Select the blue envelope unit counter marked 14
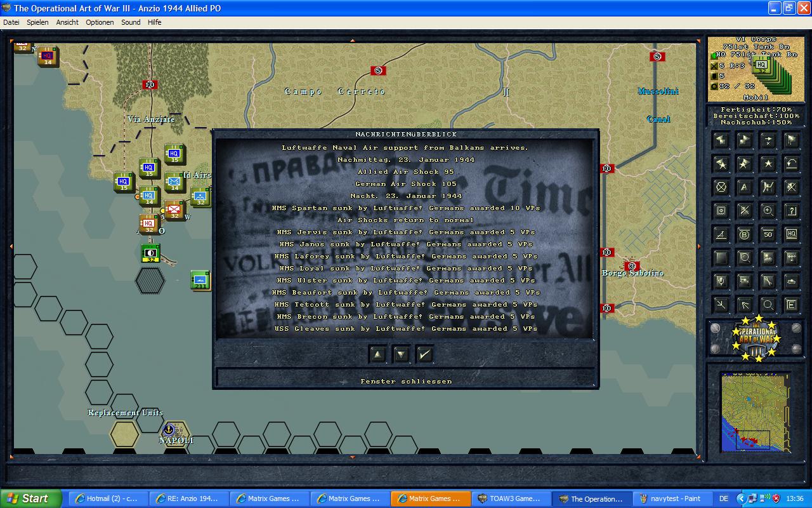 click(x=174, y=182)
